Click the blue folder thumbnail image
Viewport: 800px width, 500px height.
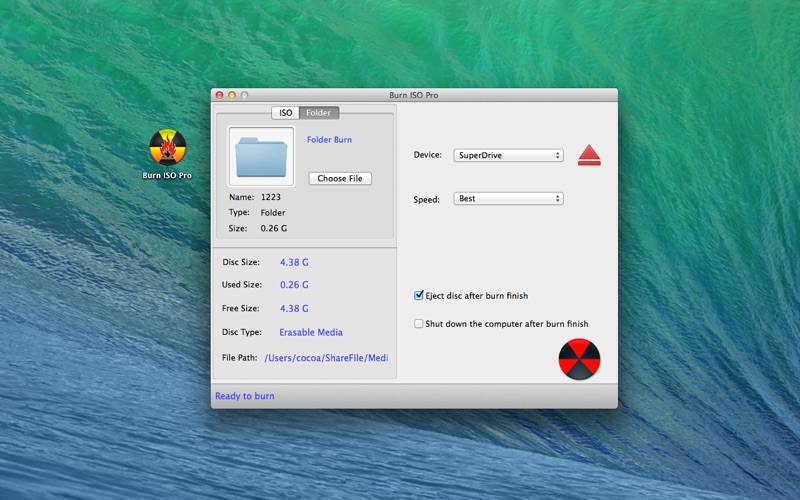coord(261,157)
